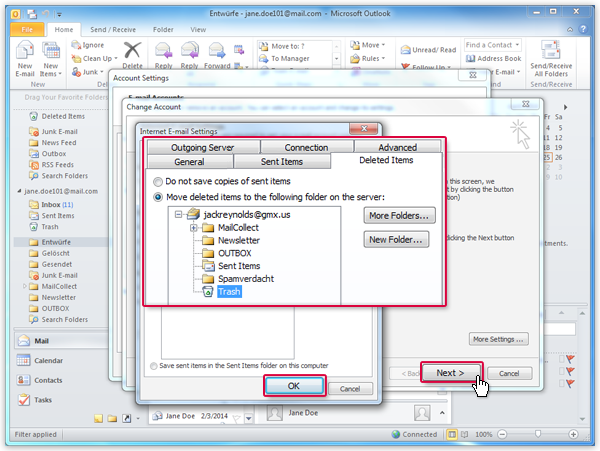Collapse the jackreynolds@gmx.us account tree node
This screenshot has width=600, height=451.
[178, 214]
